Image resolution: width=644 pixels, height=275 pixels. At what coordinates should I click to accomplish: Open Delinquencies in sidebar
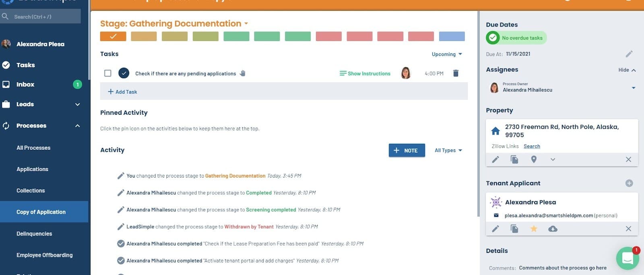pos(34,234)
